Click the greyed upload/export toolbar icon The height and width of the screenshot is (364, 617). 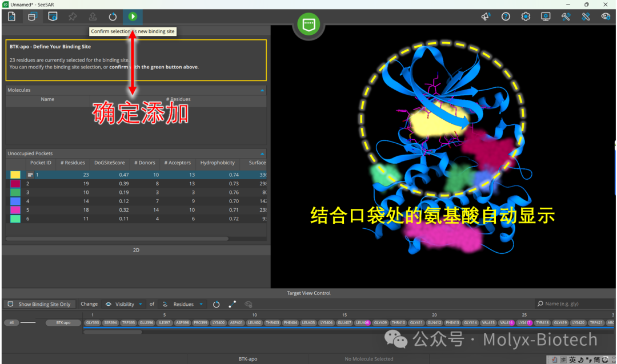click(93, 17)
